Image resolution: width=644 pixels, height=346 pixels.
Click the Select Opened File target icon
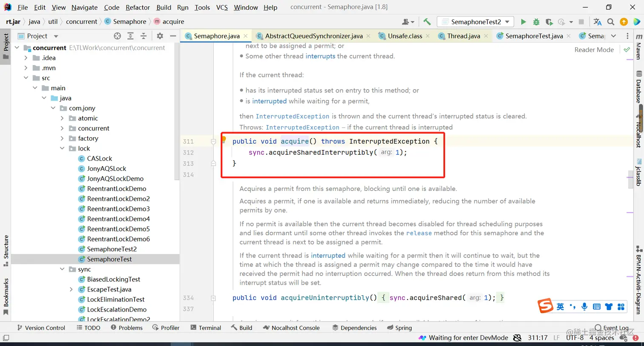118,36
